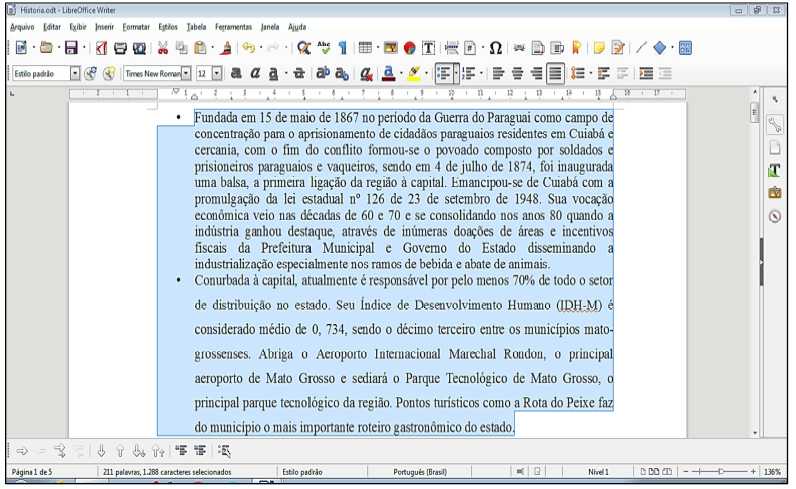Open the Editar menu
Screen dimensions: 796x489
(52, 27)
